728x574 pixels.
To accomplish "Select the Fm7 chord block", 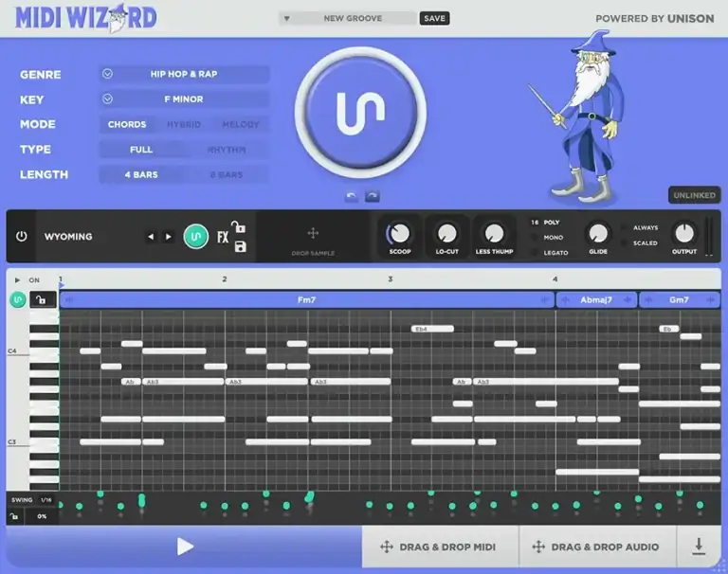I will pyautogui.click(x=306, y=300).
